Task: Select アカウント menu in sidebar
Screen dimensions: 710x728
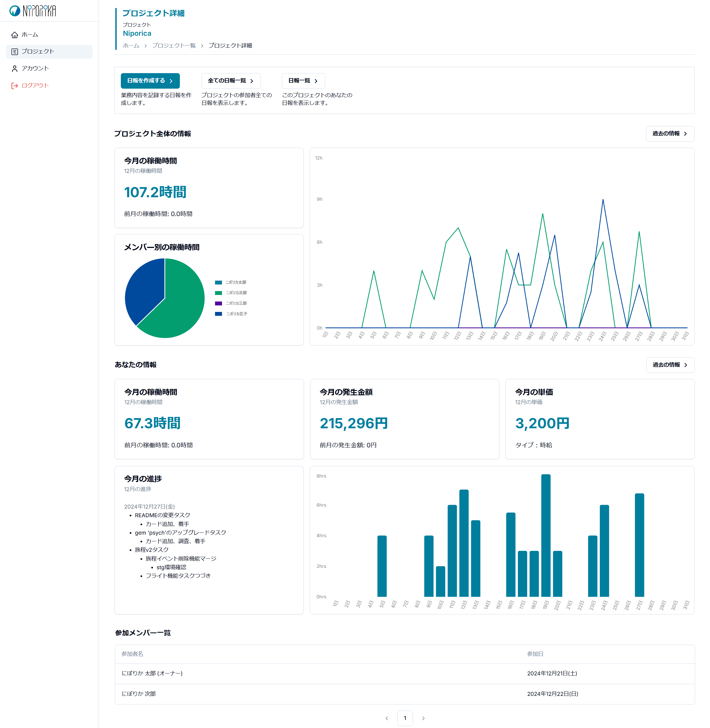Action: tap(35, 69)
